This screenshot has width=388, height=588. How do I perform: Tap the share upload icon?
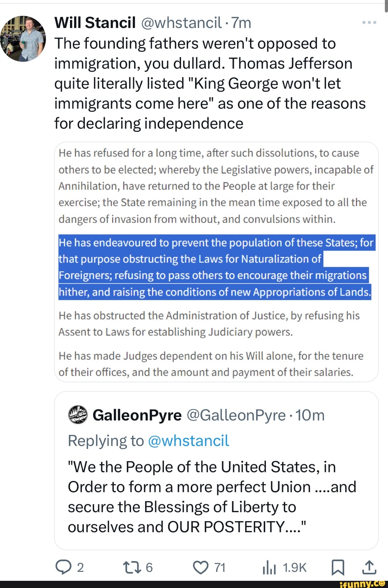point(369,567)
